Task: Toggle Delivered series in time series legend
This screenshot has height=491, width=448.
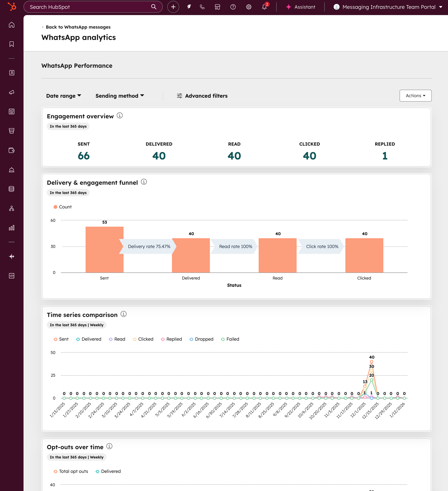Action: point(89,339)
